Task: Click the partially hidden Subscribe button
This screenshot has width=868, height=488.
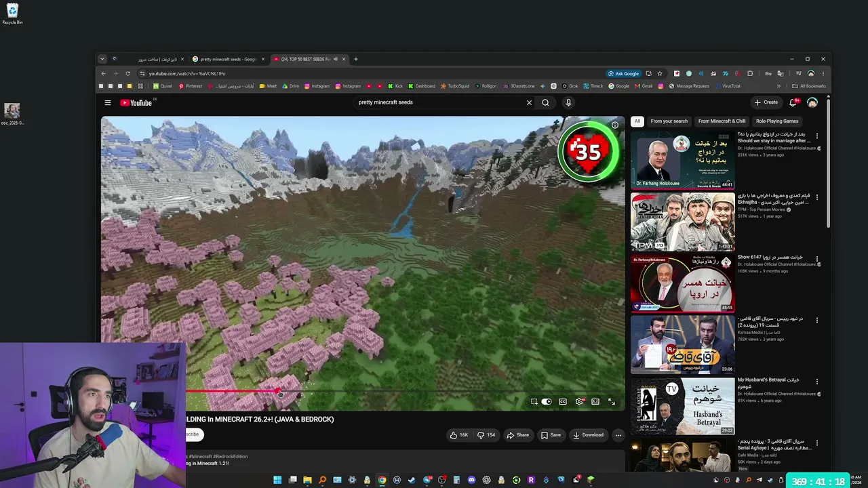Action: click(193, 434)
